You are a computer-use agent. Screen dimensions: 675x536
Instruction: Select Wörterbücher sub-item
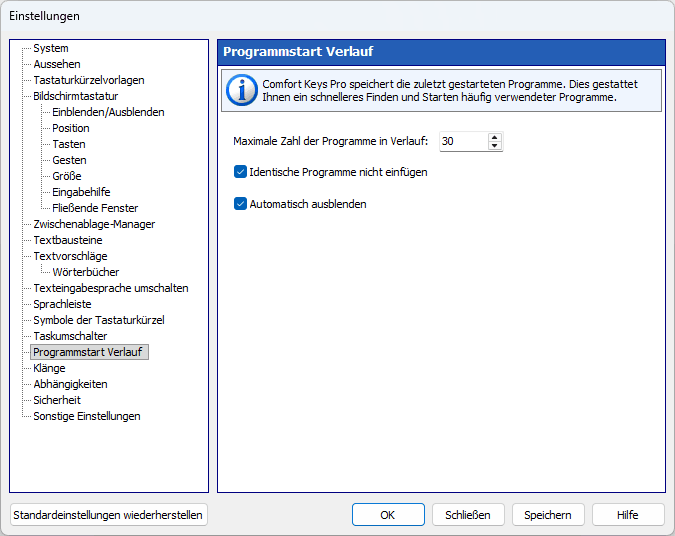click(86, 272)
